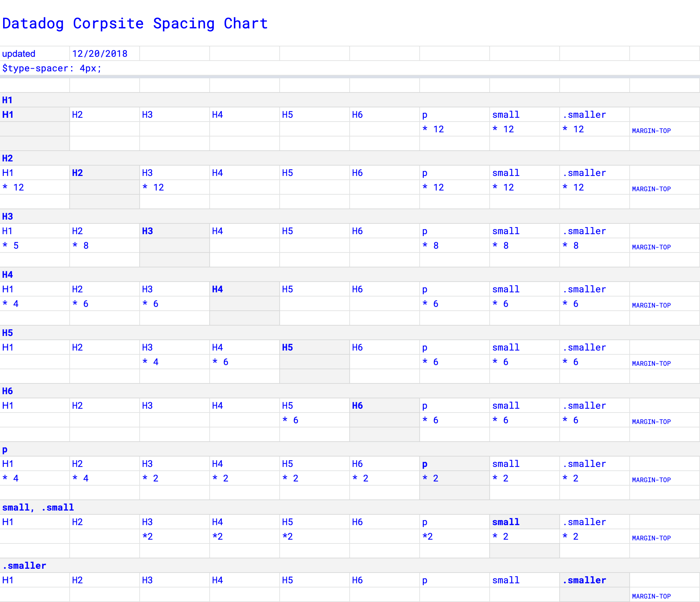This screenshot has height=602, width=700.
Task: Select the H1 section header row
Action: 350,100
